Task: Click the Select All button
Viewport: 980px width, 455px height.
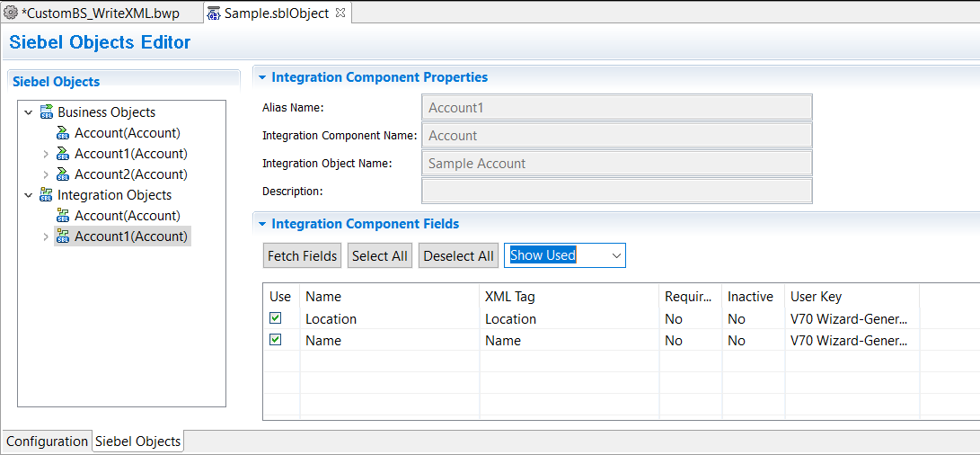Action: point(379,255)
